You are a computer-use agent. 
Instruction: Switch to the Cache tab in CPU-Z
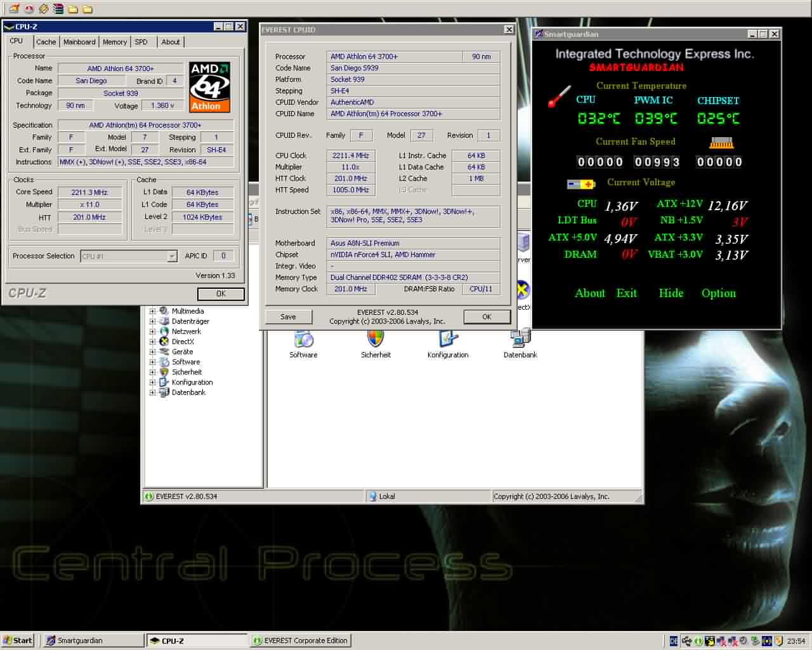[x=46, y=42]
